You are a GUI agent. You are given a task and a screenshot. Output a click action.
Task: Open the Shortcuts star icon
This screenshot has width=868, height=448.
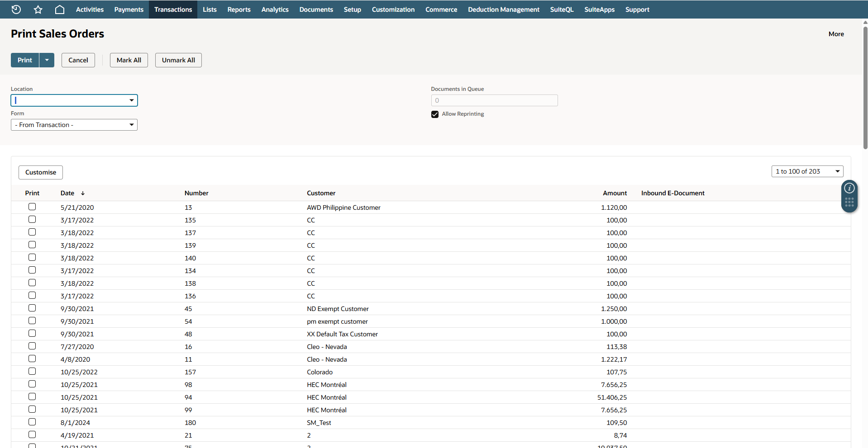[x=38, y=9]
